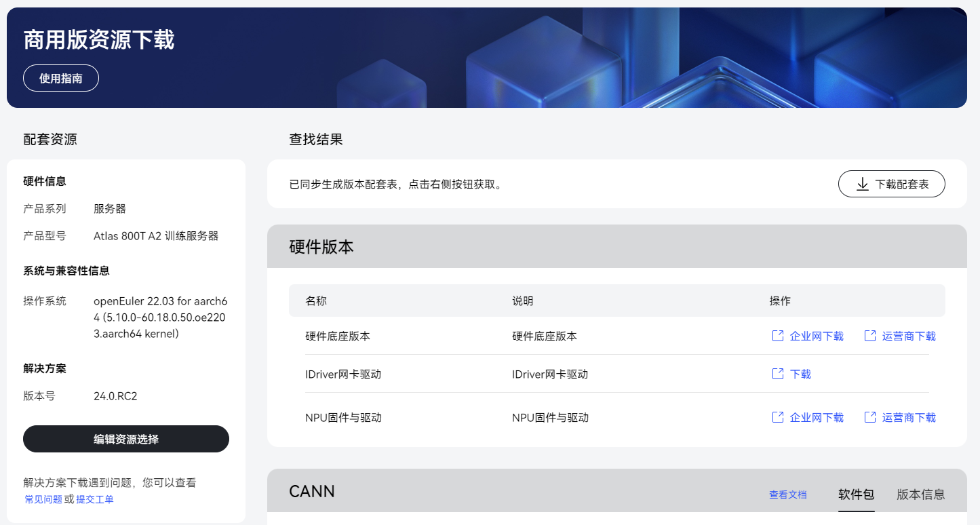
Task: Click IDriver网卡驱动 in the 名称 column
Action: point(343,374)
